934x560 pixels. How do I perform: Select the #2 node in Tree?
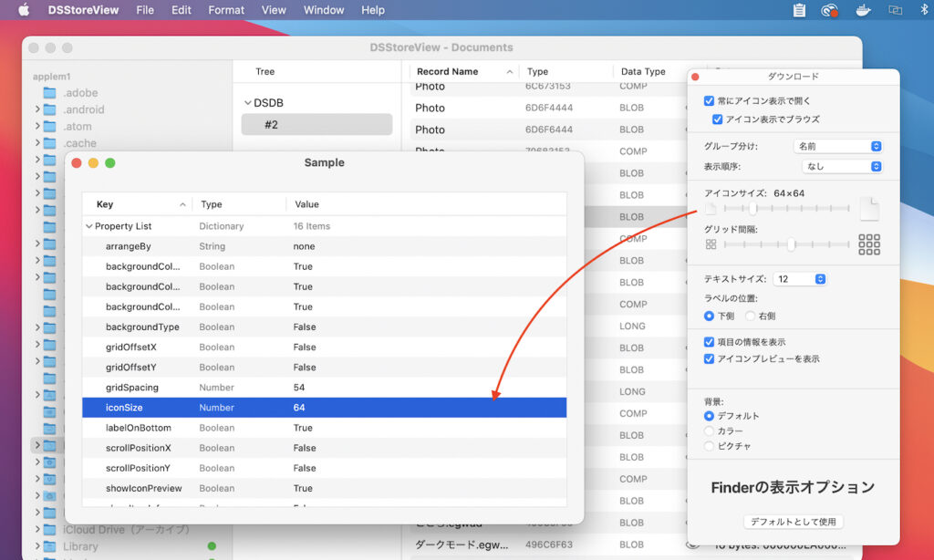click(x=317, y=125)
